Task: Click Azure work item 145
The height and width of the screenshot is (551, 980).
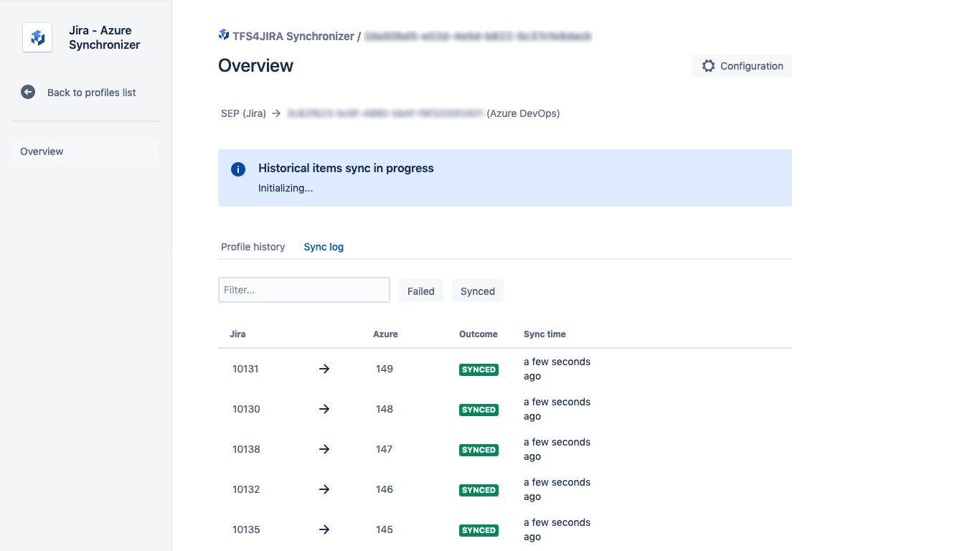Action: 385,529
